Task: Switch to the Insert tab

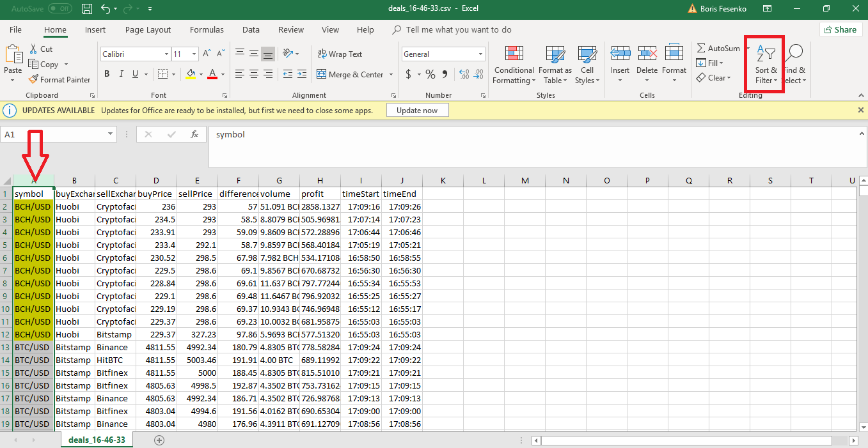Action: pyautogui.click(x=95, y=30)
